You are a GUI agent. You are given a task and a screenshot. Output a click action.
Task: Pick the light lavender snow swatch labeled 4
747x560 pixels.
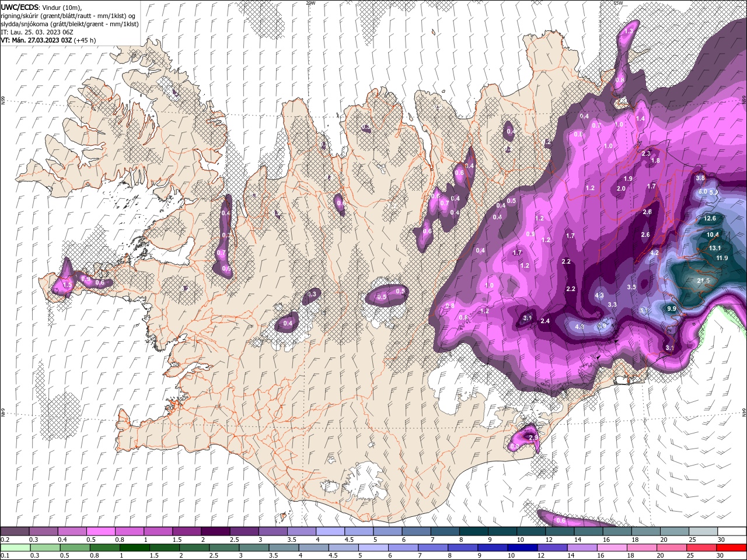pos(330,531)
